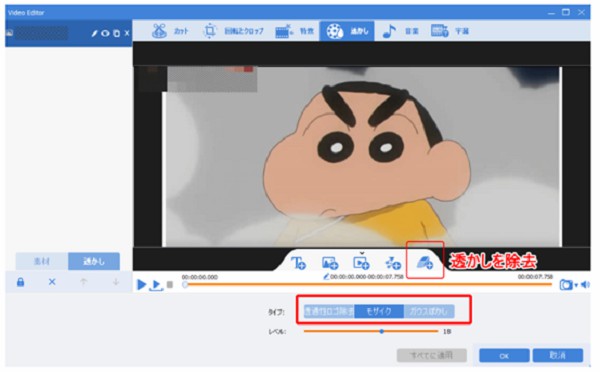Select the 透かし watermark tab in top toolbar
This screenshot has width=600, height=372.
(347, 31)
